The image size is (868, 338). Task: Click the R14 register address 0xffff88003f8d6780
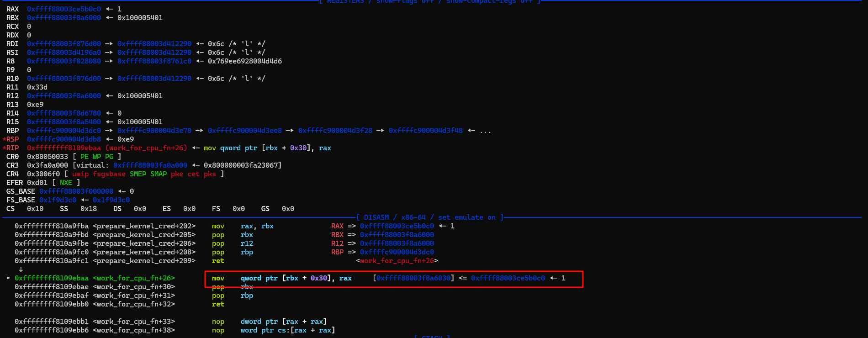pyautogui.click(x=64, y=113)
